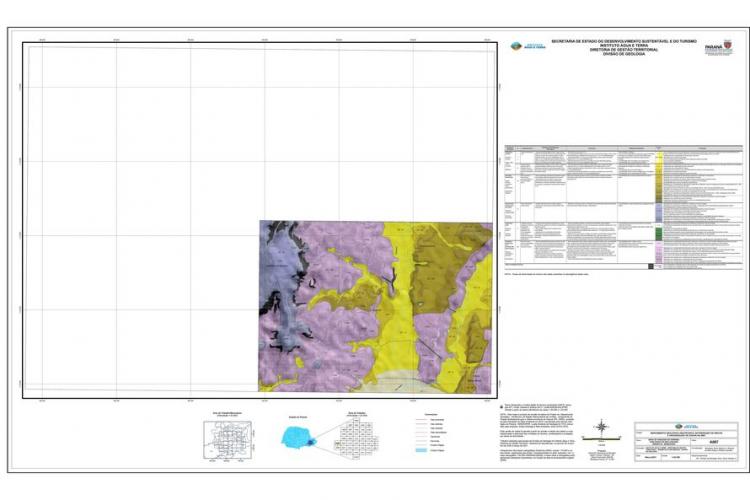Click the municipal boundaries index map
Viewport: 750px width, 500px height.
coord(228,440)
